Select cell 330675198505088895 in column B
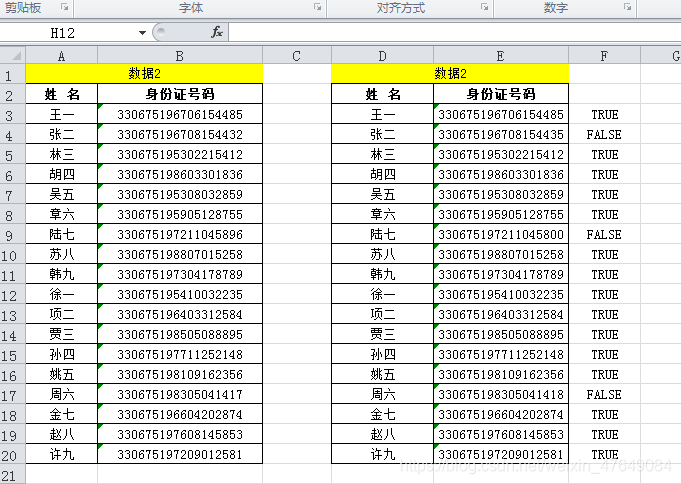 coord(180,334)
